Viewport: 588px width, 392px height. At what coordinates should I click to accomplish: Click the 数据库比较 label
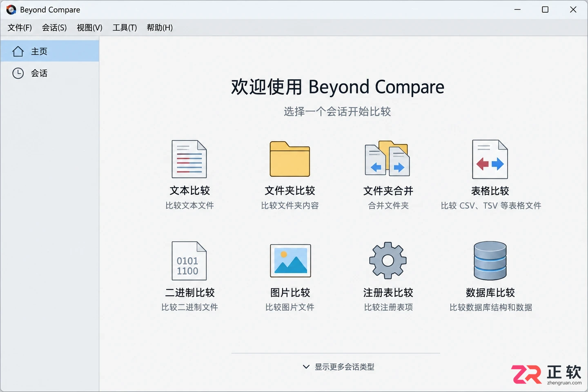490,292
